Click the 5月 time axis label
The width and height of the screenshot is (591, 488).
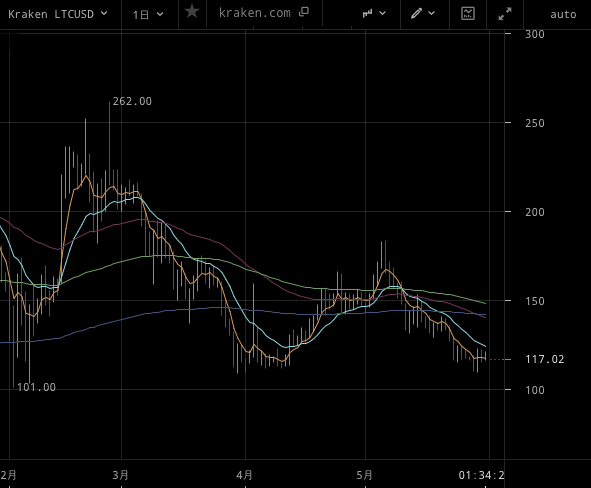click(x=364, y=475)
